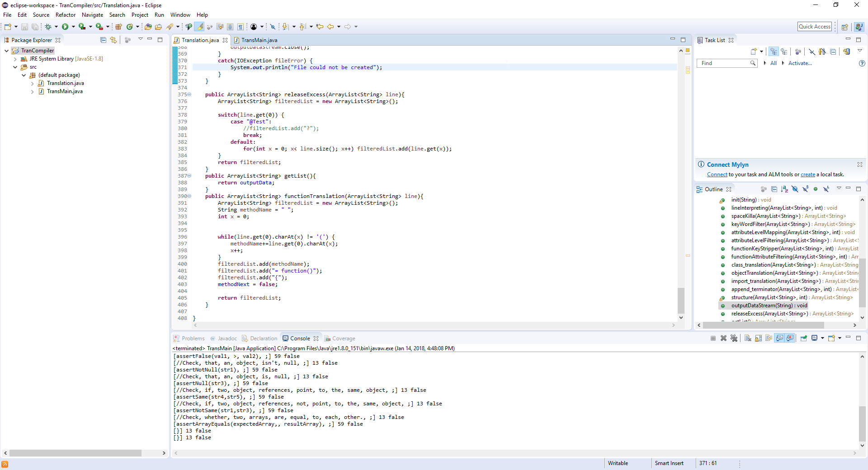868x470 pixels.
Task: Toggle Categorized view in Task List
Action: coord(774,52)
